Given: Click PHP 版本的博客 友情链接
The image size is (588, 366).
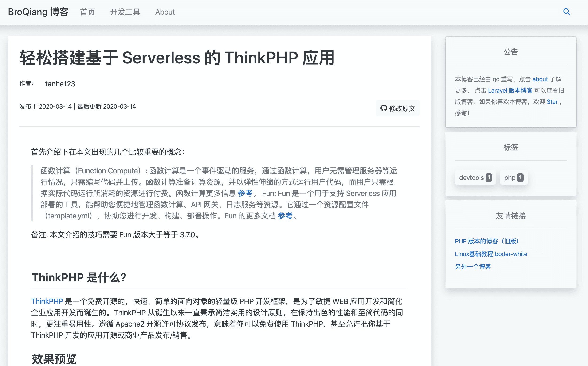Looking at the screenshot, I should click(x=487, y=241).
